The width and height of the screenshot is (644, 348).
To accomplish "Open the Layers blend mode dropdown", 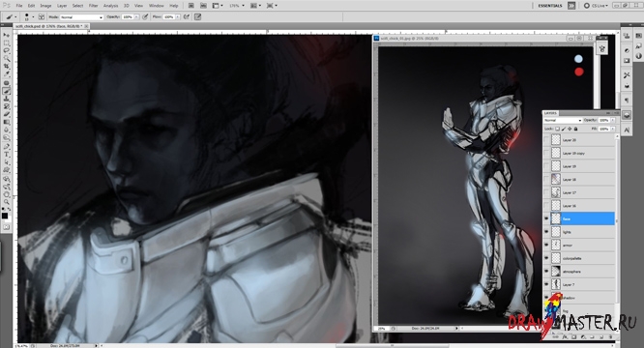I will 563,120.
